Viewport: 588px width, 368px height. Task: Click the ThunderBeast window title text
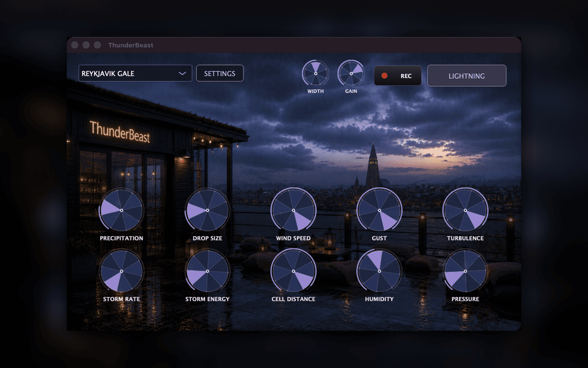coord(131,45)
